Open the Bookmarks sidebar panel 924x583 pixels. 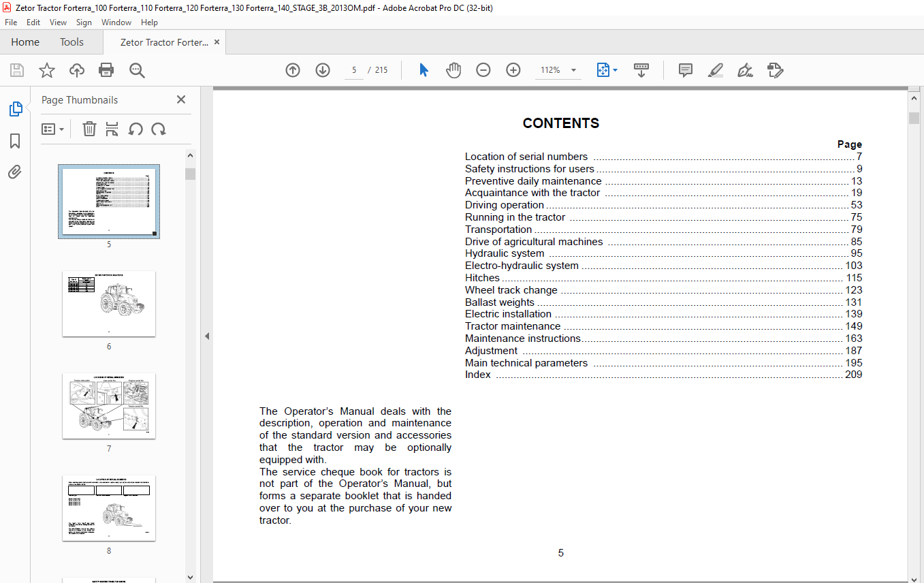point(15,141)
